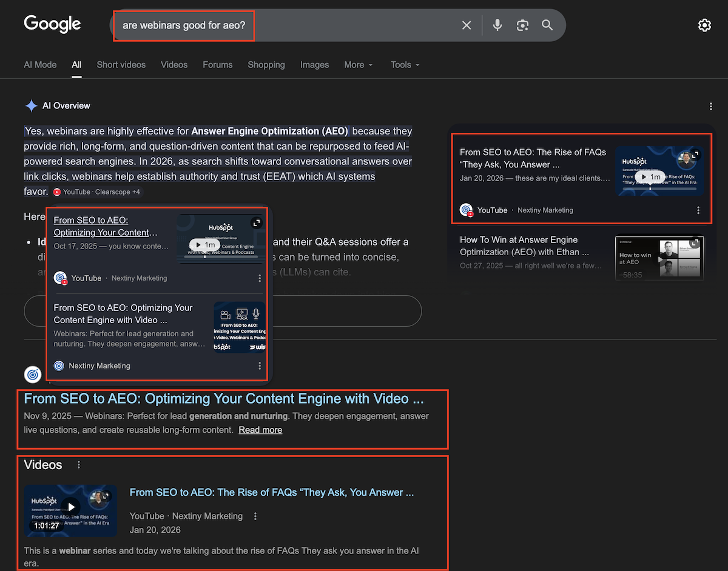
Task: Open YouTube · Clearscope +4 sources chip
Action: pyautogui.click(x=97, y=192)
